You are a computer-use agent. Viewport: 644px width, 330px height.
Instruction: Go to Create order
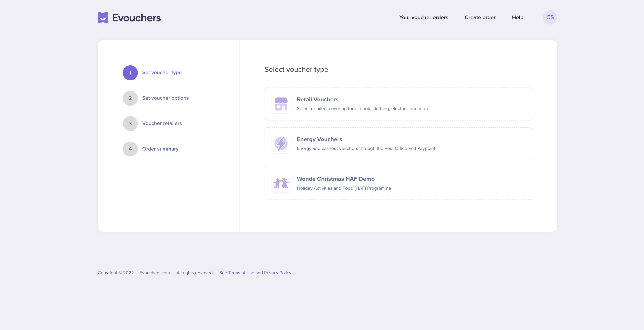click(480, 17)
